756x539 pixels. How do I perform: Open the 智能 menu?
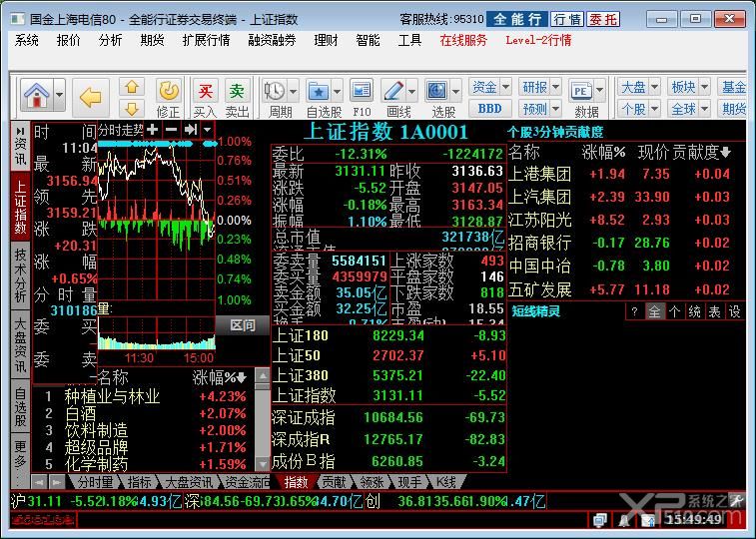[x=368, y=40]
